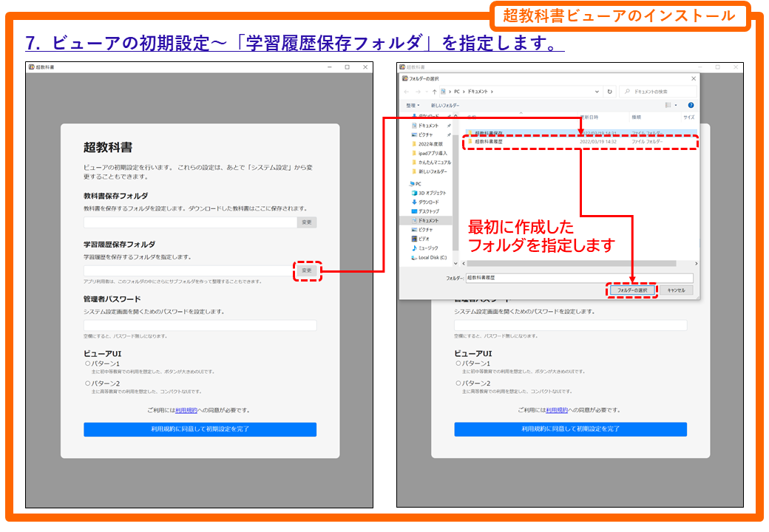Click キャンセル in the folder dialog
Screen dimensions: 769x532
pos(676,290)
